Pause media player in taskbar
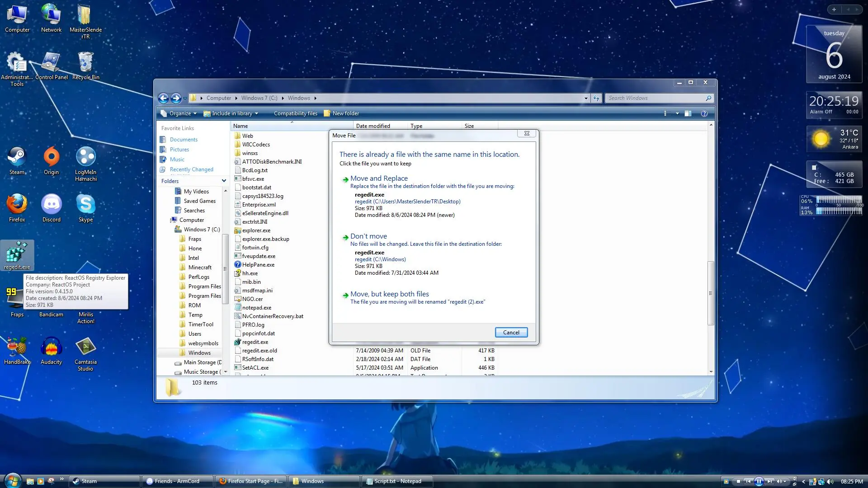This screenshot has height=488, width=868. pos(759,482)
